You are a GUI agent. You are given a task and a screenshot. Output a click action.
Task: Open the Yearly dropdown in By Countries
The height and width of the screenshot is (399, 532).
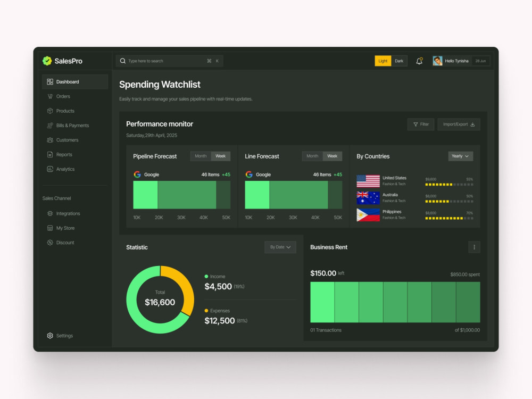[460, 156]
